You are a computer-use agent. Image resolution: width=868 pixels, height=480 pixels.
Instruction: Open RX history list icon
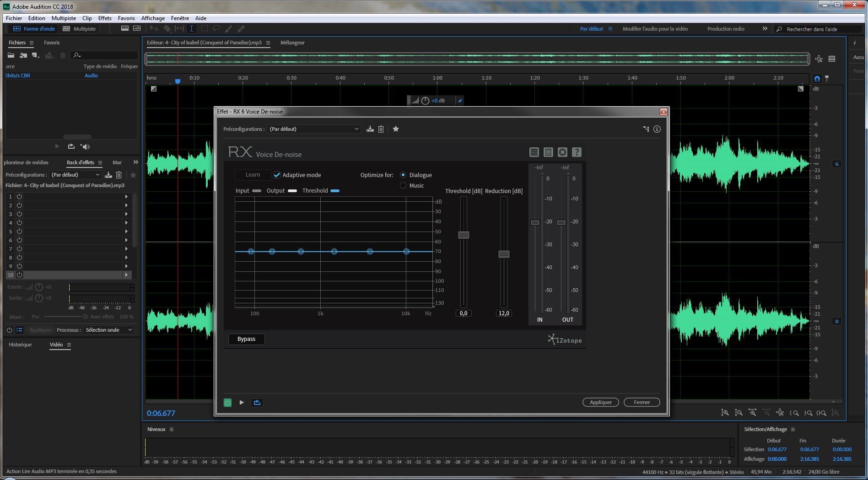click(x=548, y=152)
